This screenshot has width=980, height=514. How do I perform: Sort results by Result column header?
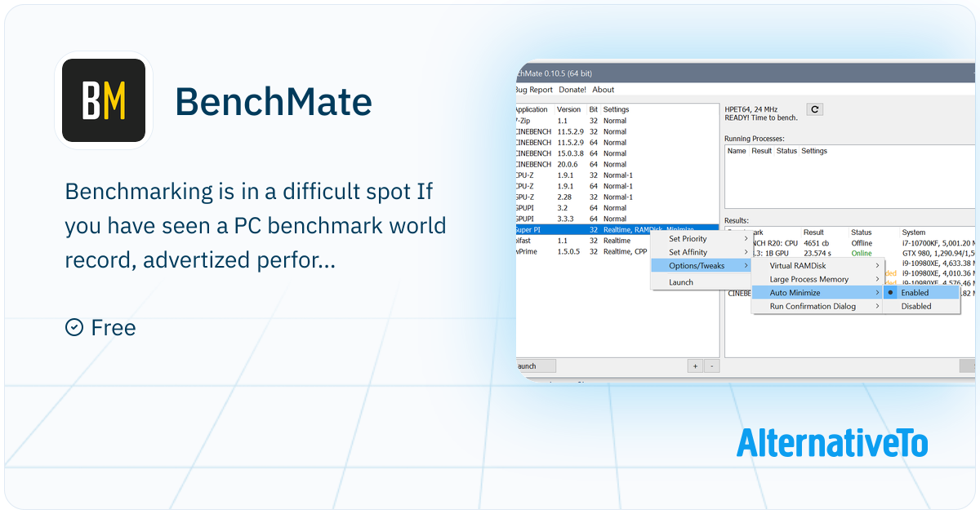814,233
